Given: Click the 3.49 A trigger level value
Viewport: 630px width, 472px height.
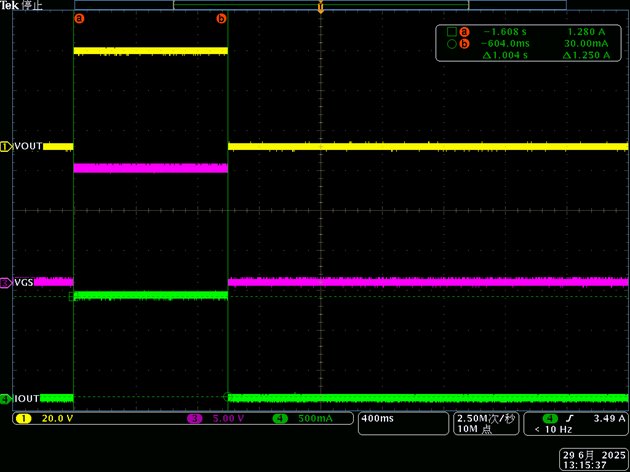Looking at the screenshot, I should pyautogui.click(x=610, y=419).
